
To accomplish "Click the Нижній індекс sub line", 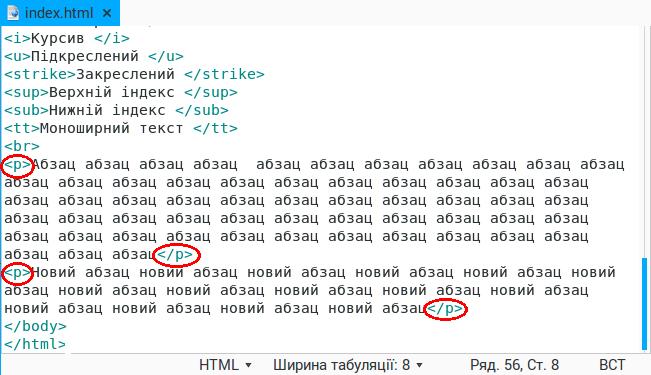I will click(116, 110).
